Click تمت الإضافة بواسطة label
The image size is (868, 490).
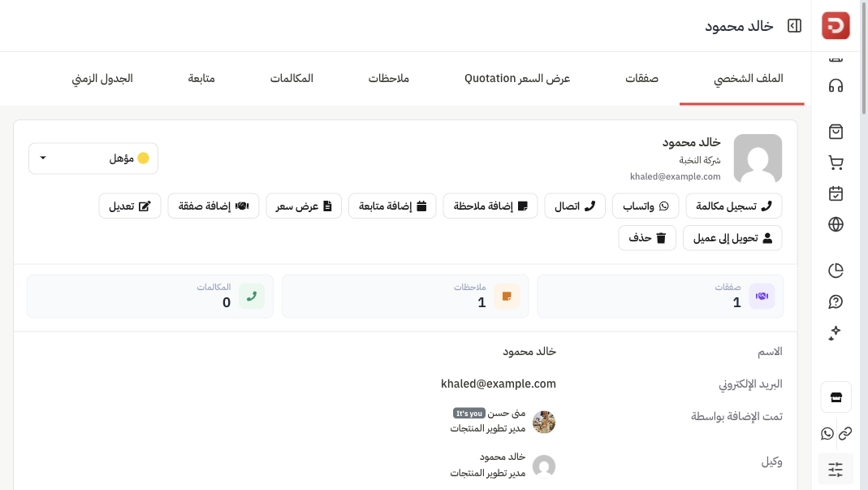736,416
